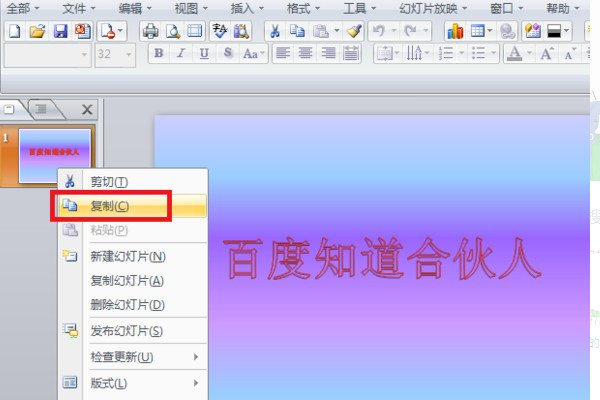Click the 百度知道合伙人 title text on slide
600x400 pixels.
click(382, 258)
